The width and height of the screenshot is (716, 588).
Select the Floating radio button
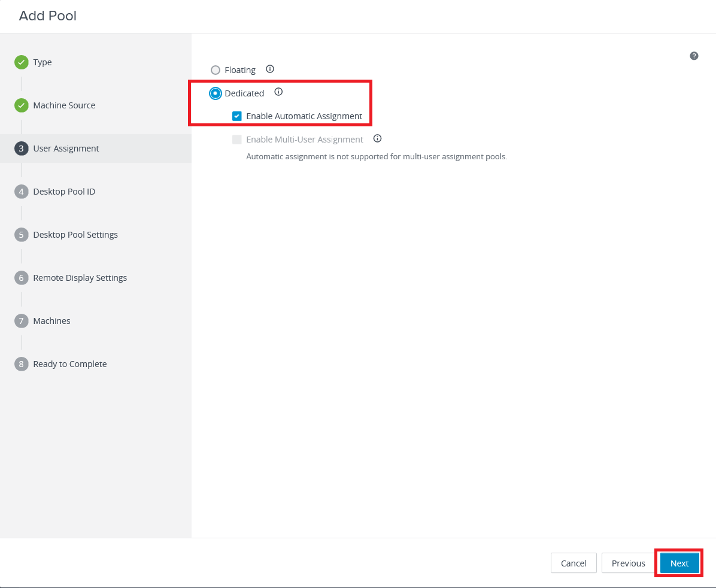(x=216, y=70)
